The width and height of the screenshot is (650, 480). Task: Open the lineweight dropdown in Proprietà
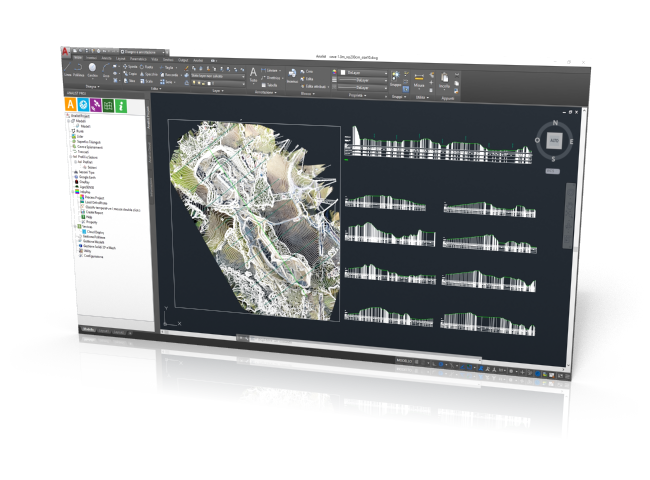pyautogui.click(x=363, y=80)
